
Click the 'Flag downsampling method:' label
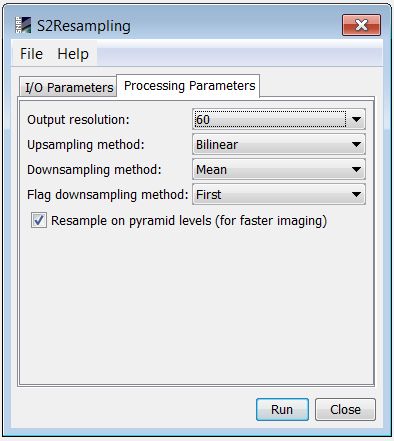pyautogui.click(x=108, y=194)
